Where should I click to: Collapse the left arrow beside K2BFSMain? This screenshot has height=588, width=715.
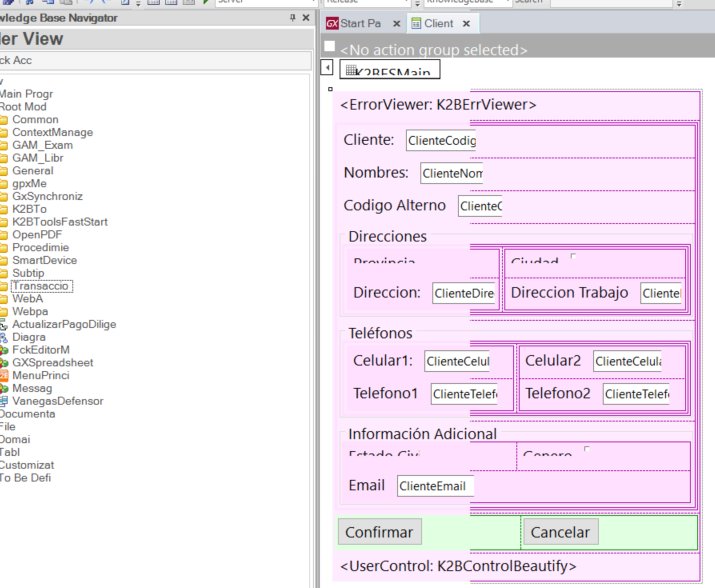[x=328, y=68]
